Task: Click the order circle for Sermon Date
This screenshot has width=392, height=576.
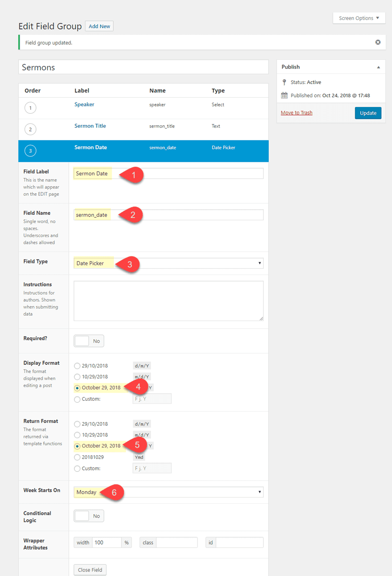Action: (30, 151)
